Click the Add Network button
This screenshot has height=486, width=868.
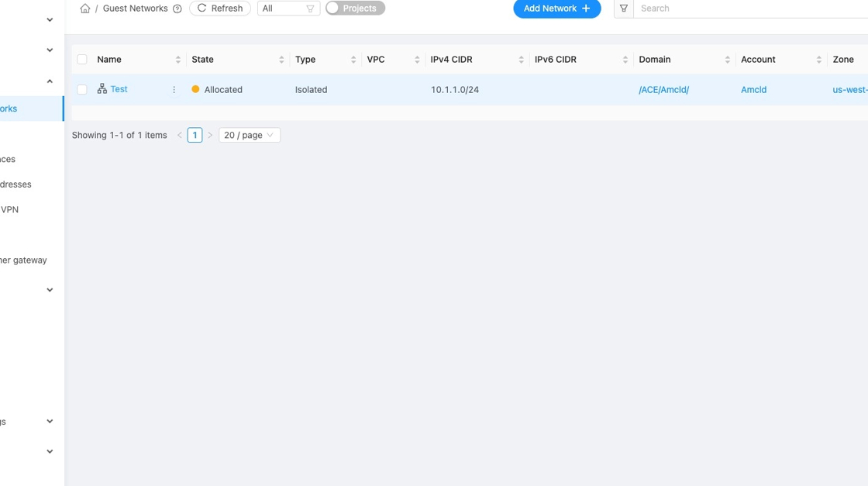point(556,9)
